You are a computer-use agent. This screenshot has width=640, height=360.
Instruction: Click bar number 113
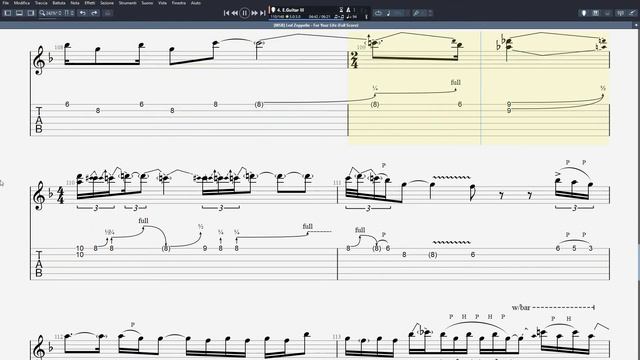point(336,337)
